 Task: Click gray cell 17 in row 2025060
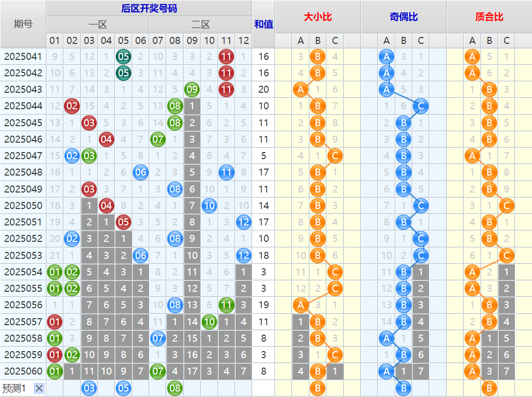(192, 371)
